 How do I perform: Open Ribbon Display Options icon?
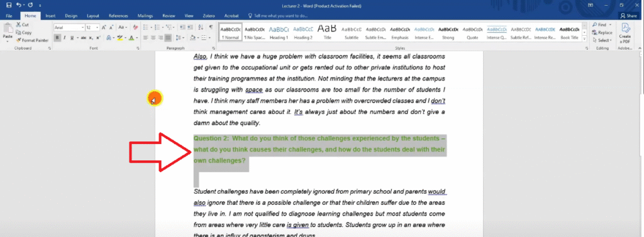(590, 5)
